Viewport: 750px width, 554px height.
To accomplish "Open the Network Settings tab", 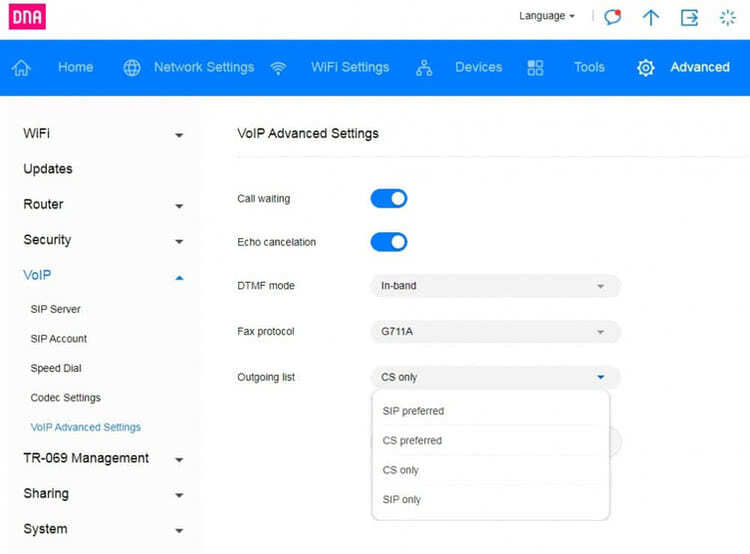I will [204, 67].
